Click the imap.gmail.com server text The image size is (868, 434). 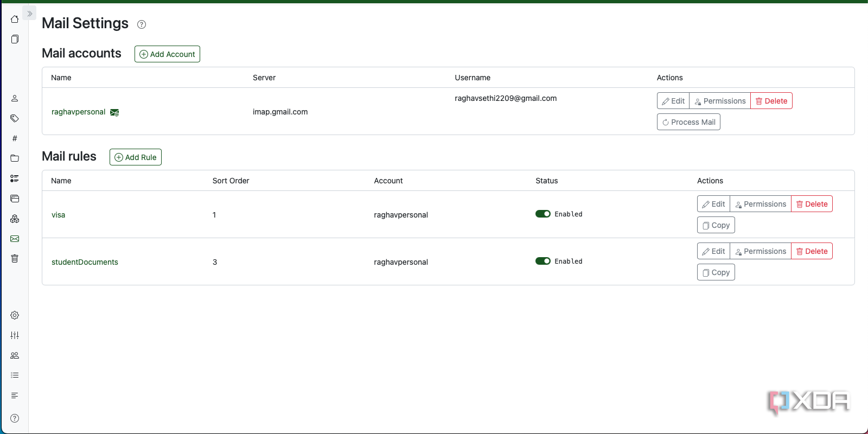coord(280,112)
